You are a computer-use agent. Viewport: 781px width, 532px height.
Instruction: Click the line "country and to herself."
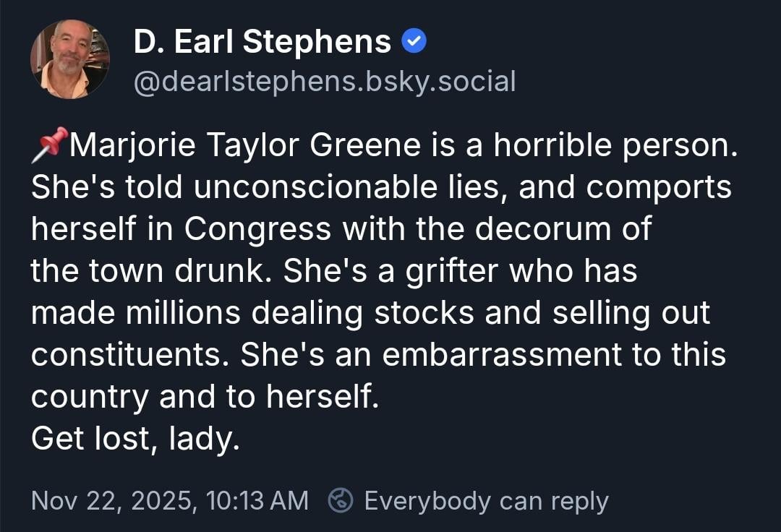[x=205, y=397]
